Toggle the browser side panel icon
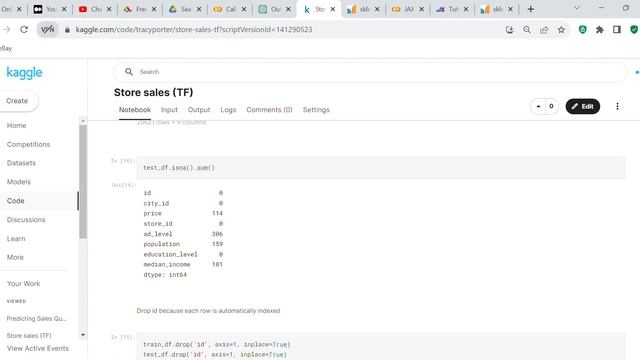640x360 pixels. 617,29
